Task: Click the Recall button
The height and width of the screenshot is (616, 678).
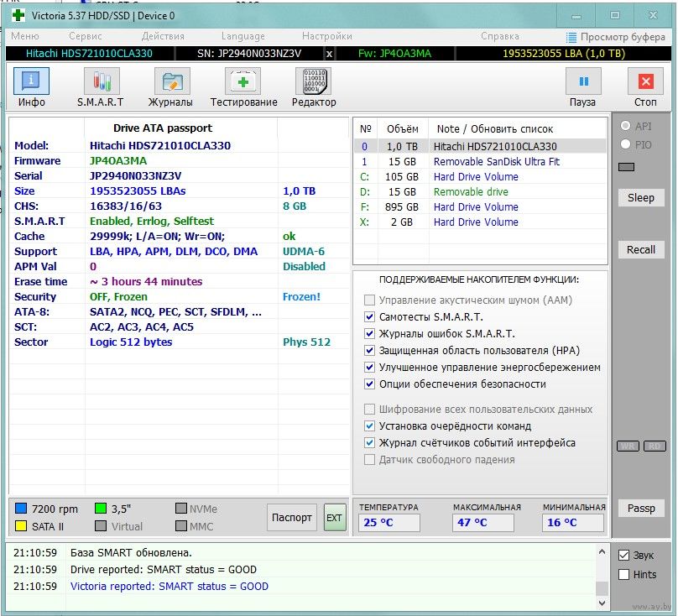Action: pos(641,249)
